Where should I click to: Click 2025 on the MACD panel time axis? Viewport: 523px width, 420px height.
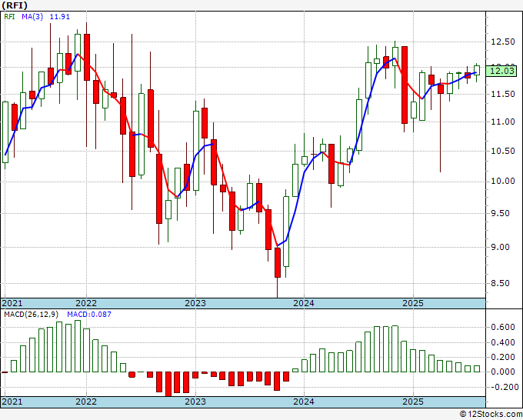coord(413,402)
